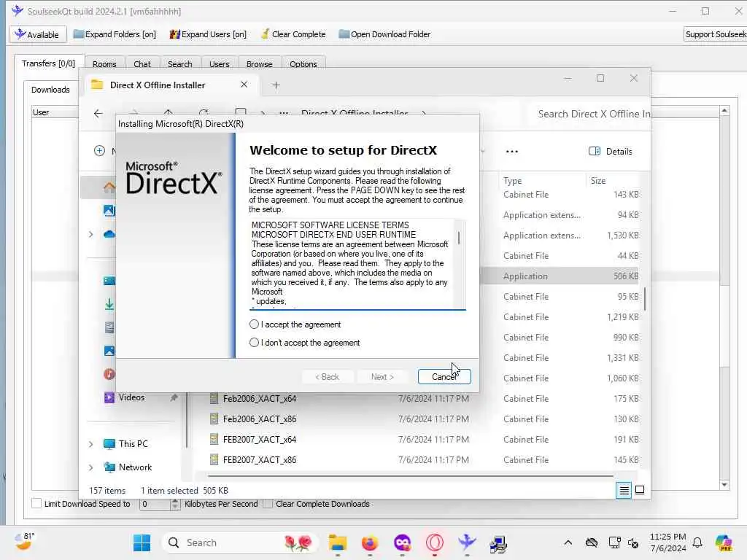Image resolution: width=747 pixels, height=560 pixels.
Task: Switch to the Rooms tab in Soulseek
Action: coord(104,64)
